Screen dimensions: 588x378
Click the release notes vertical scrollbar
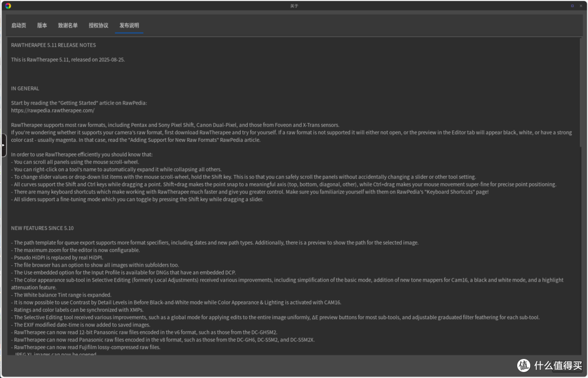click(580, 92)
